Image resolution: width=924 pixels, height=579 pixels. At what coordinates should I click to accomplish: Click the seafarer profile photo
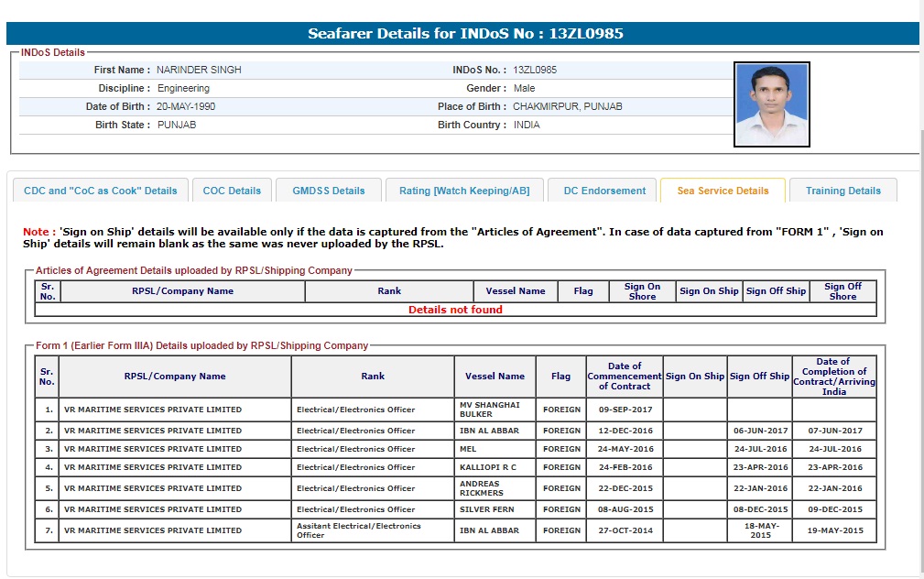[x=771, y=104]
